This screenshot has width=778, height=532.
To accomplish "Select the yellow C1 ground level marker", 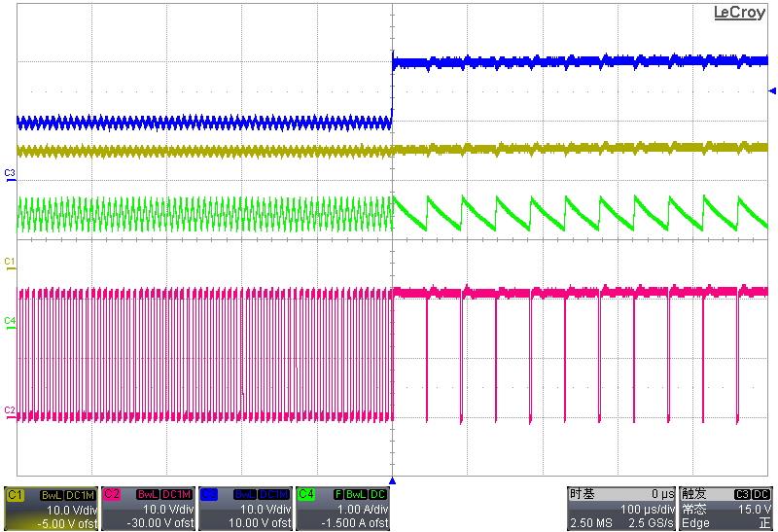I will [x=10, y=263].
